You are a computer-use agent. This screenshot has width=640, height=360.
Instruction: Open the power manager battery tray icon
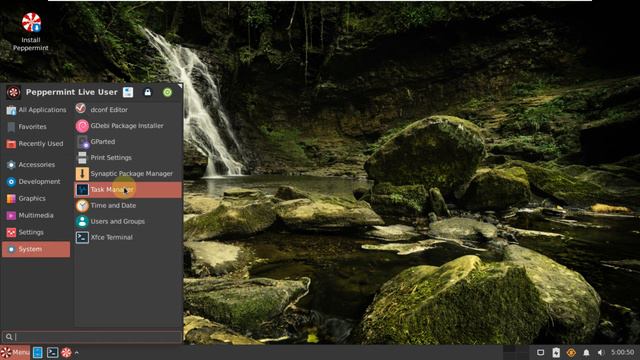coord(556,352)
